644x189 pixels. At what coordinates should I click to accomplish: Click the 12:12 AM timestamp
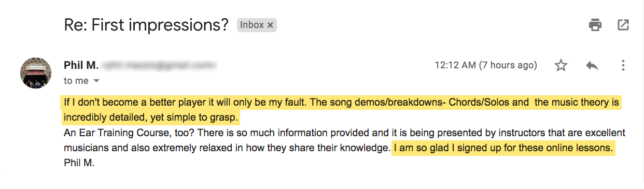[x=486, y=65]
